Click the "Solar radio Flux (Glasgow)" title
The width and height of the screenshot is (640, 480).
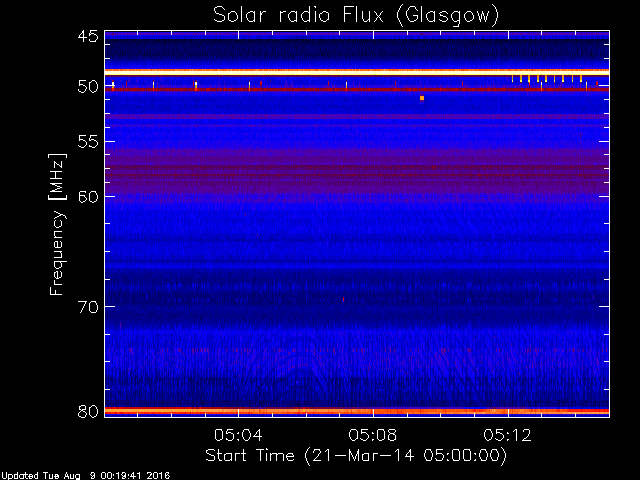click(x=356, y=16)
